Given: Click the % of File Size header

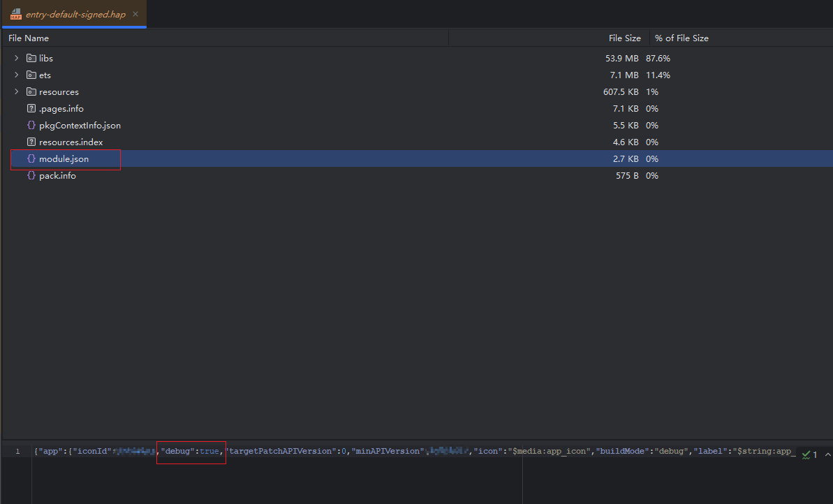Looking at the screenshot, I should (681, 38).
